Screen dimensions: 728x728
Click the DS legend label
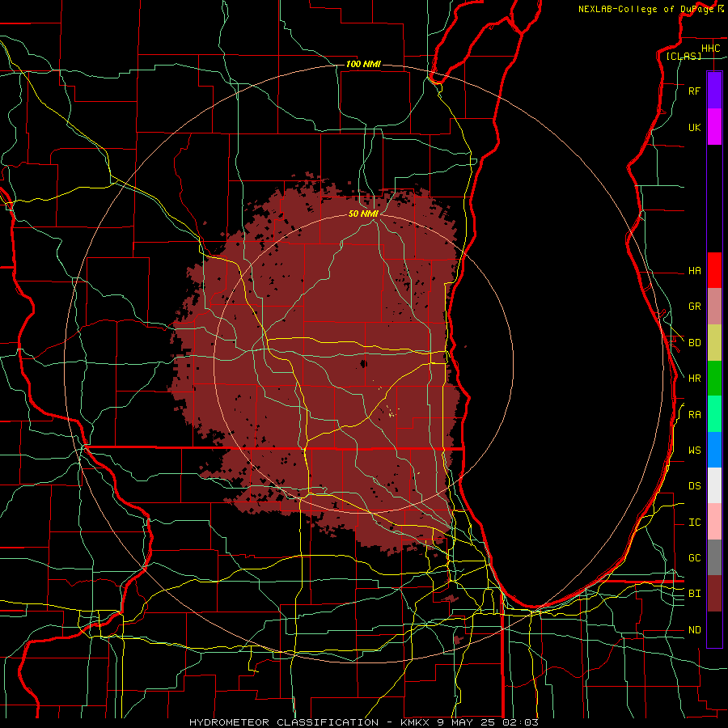(695, 485)
